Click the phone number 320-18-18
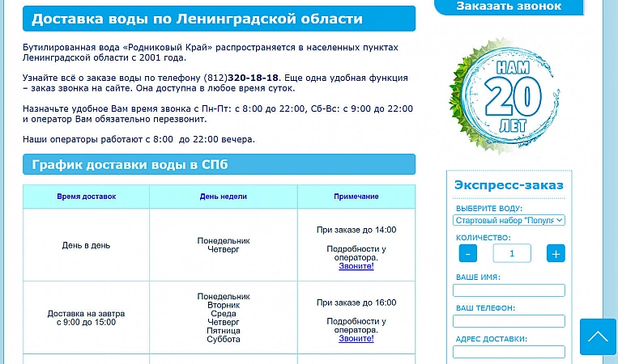Image resolution: width=618 pixels, height=364 pixels. 258,78
